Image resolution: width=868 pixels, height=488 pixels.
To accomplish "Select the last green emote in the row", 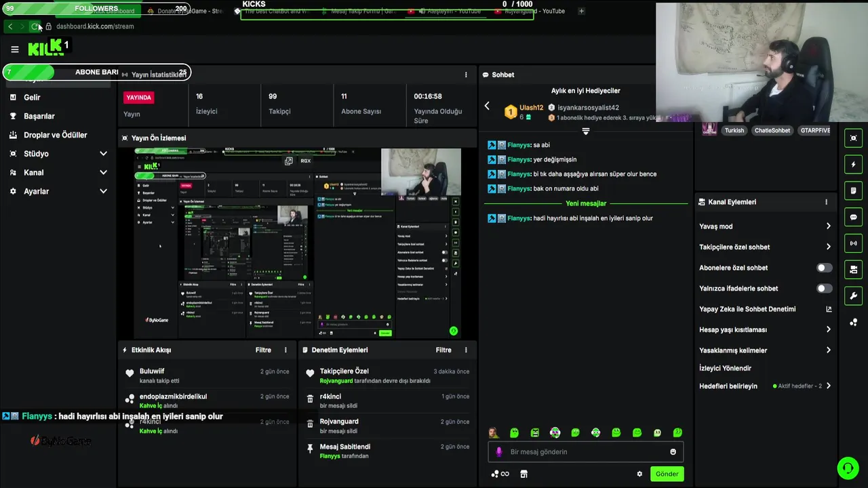I will click(677, 432).
